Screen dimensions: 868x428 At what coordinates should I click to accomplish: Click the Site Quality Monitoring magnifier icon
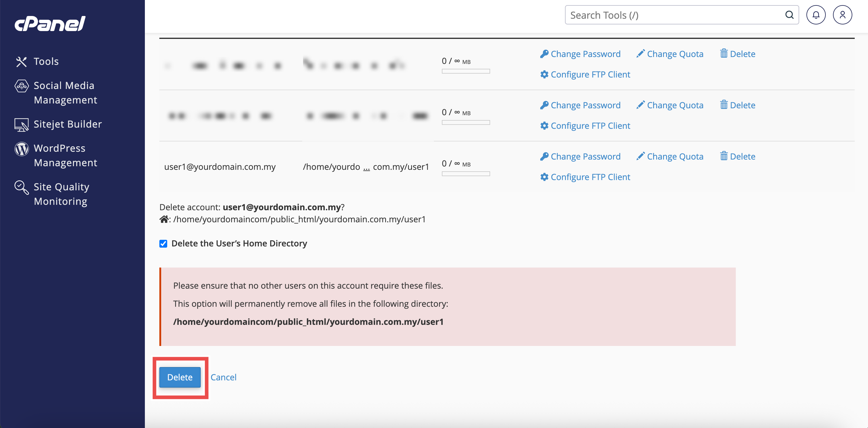point(21,188)
